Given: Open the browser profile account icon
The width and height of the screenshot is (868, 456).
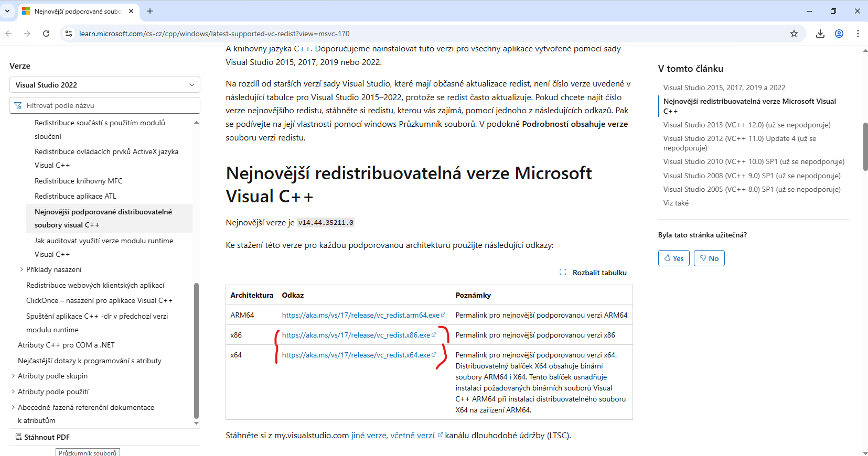Looking at the screenshot, I should (x=839, y=34).
